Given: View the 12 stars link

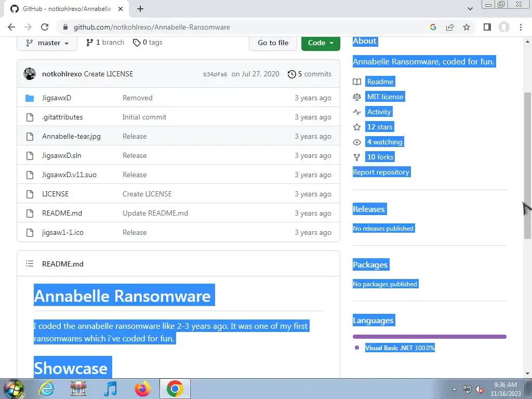Looking at the screenshot, I should tap(380, 127).
